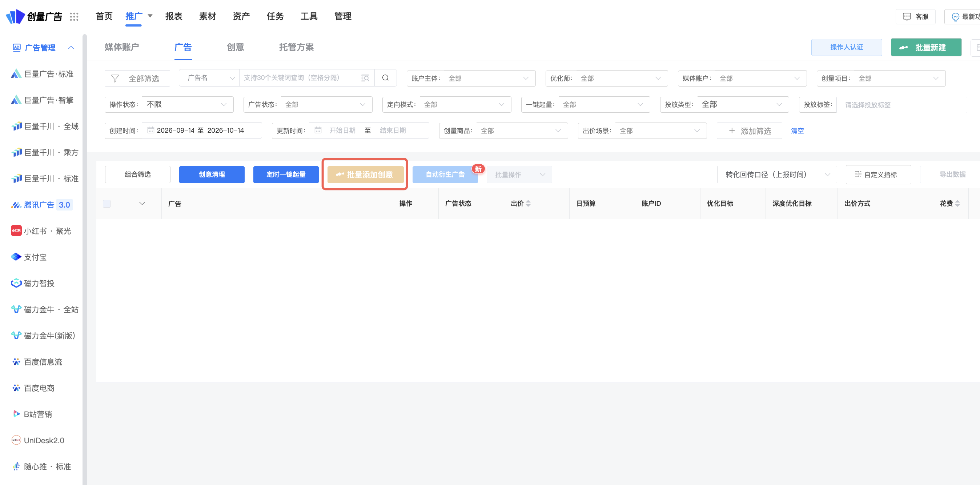Image resolution: width=980 pixels, height=485 pixels.
Task: Open the 操作状态 dropdown
Action: [x=169, y=105]
